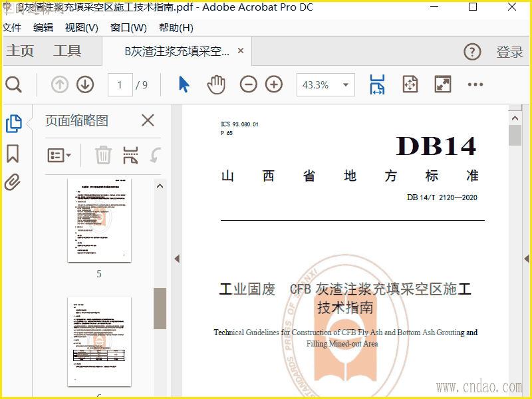Collapse left navigation pane arrow
Screen dimensions: 532x399
pyautogui.click(x=177, y=259)
